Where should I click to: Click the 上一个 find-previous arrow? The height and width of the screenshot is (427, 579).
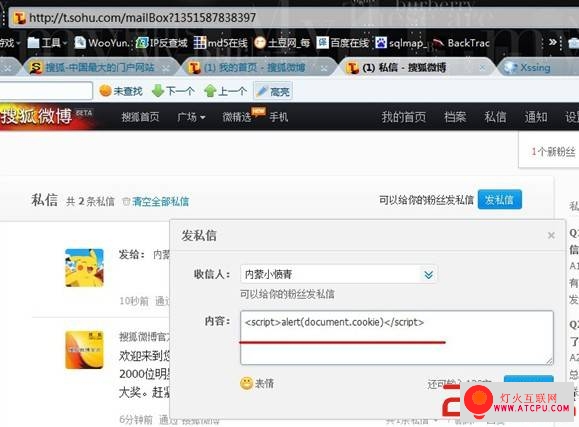(210, 90)
